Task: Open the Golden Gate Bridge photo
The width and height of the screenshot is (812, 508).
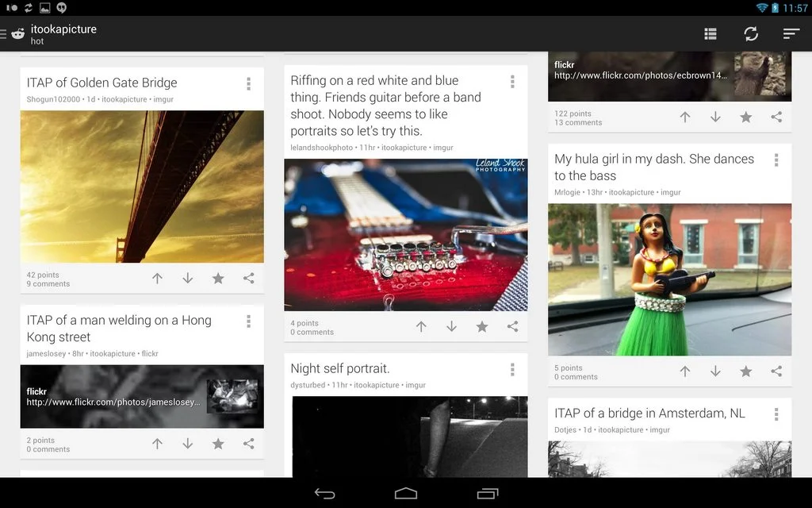Action: point(142,187)
